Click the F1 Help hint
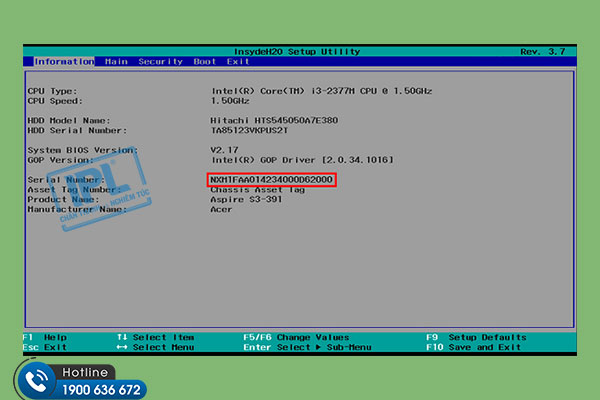Screen dimensions: 600x400 pyautogui.click(x=45, y=337)
